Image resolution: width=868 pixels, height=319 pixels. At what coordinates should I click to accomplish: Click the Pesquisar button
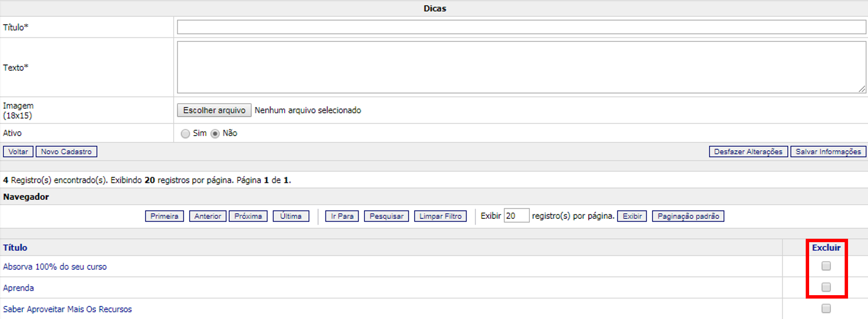(x=386, y=216)
